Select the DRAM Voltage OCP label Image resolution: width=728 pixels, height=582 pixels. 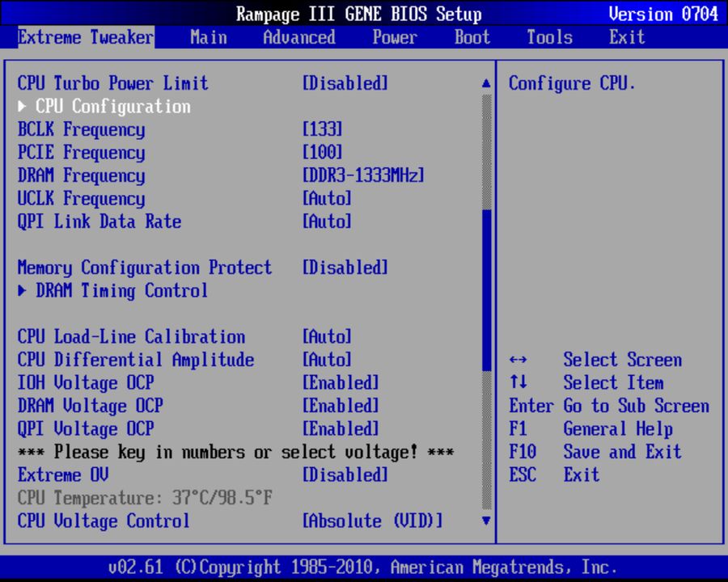click(90, 406)
